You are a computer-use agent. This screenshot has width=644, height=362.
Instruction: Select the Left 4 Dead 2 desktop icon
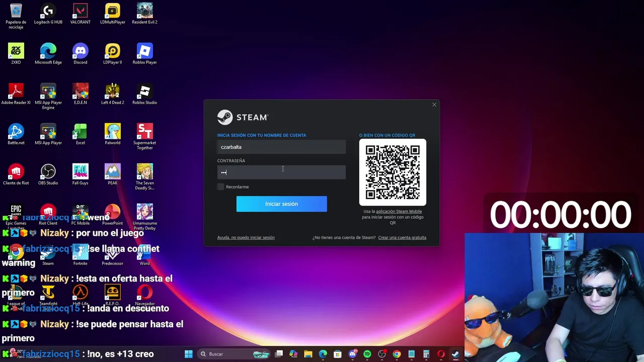[x=112, y=94]
